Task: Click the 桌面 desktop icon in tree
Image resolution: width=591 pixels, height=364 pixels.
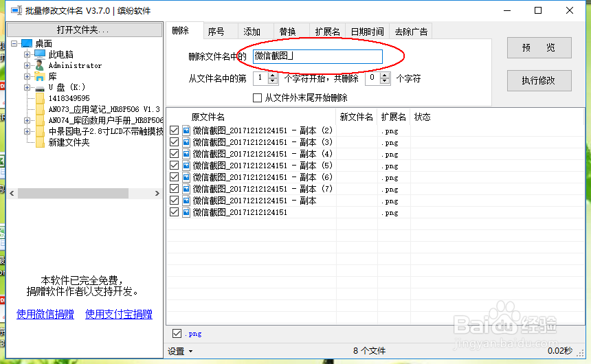Action: pos(26,43)
